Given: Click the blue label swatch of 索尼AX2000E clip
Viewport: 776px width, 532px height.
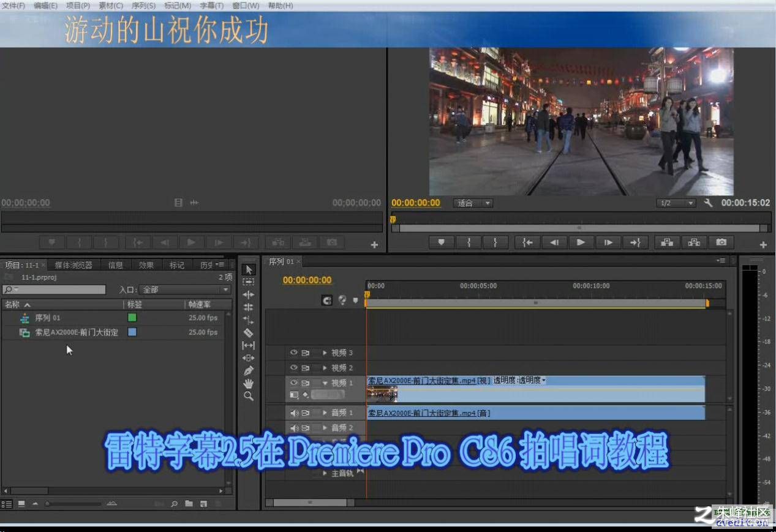Looking at the screenshot, I should pyautogui.click(x=132, y=332).
